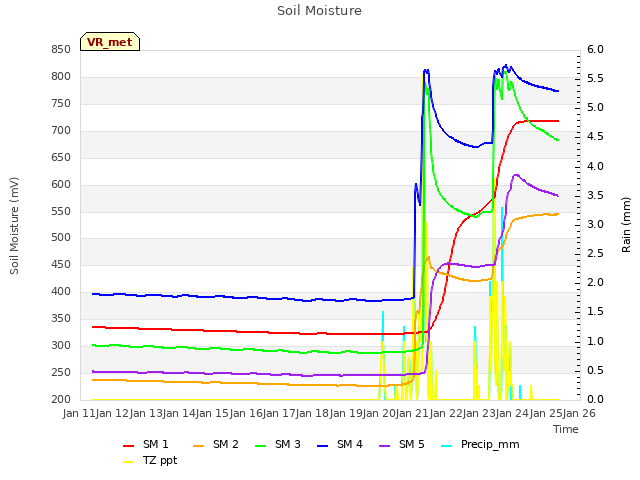Screen dimensions: 640x480
Task: Click the Soil Moisture chart title
Action: click(320, 11)
